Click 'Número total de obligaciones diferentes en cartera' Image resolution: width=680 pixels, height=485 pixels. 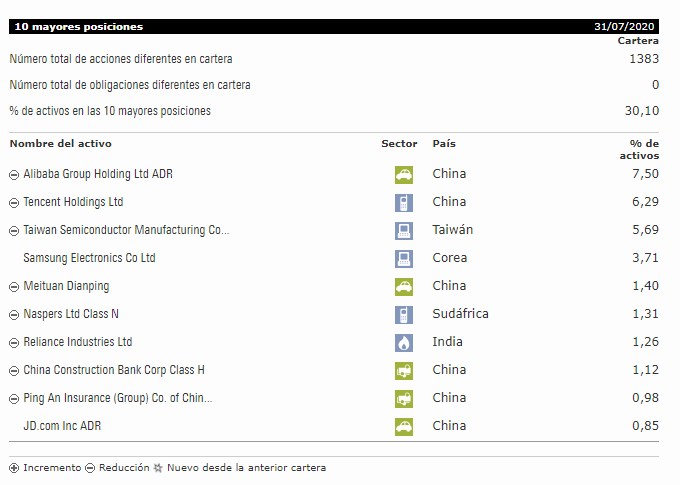(130, 85)
